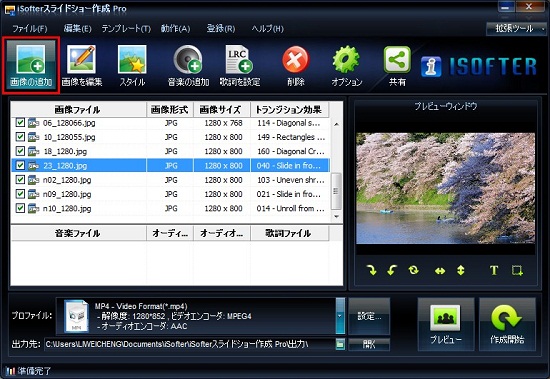Click the file icon of 18_1280.jpg
Image resolution: width=550 pixels, height=379 pixels.
[34, 152]
